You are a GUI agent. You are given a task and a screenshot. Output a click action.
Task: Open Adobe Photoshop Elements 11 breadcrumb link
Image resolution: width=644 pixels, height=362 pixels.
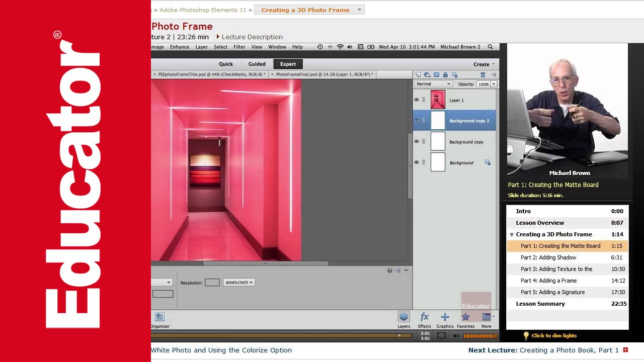[x=203, y=10]
